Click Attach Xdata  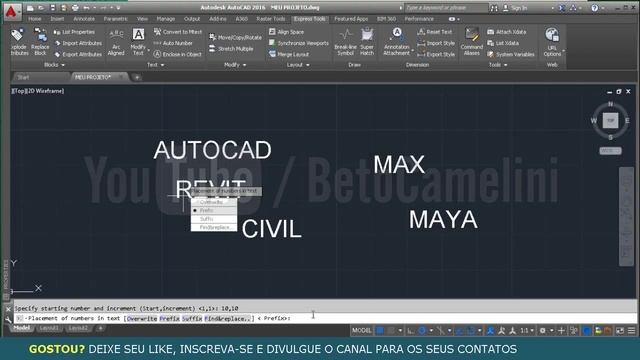(x=507, y=32)
